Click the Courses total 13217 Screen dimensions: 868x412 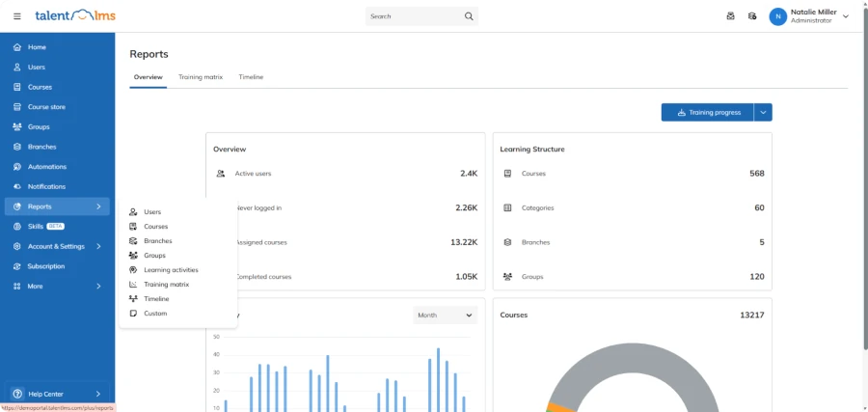[751, 316]
